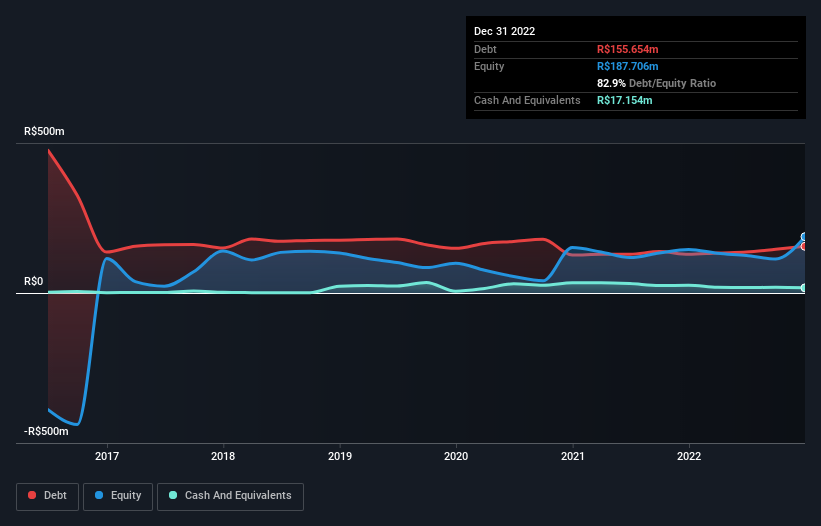This screenshot has height=526, width=821.
Task: Select the 2019 x-axis label
Action: [x=340, y=456]
